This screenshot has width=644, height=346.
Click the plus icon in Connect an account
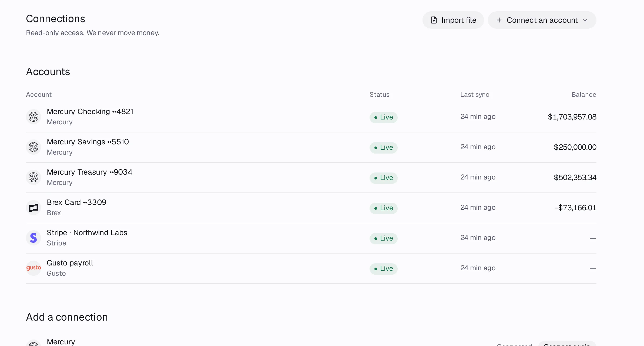(x=499, y=20)
